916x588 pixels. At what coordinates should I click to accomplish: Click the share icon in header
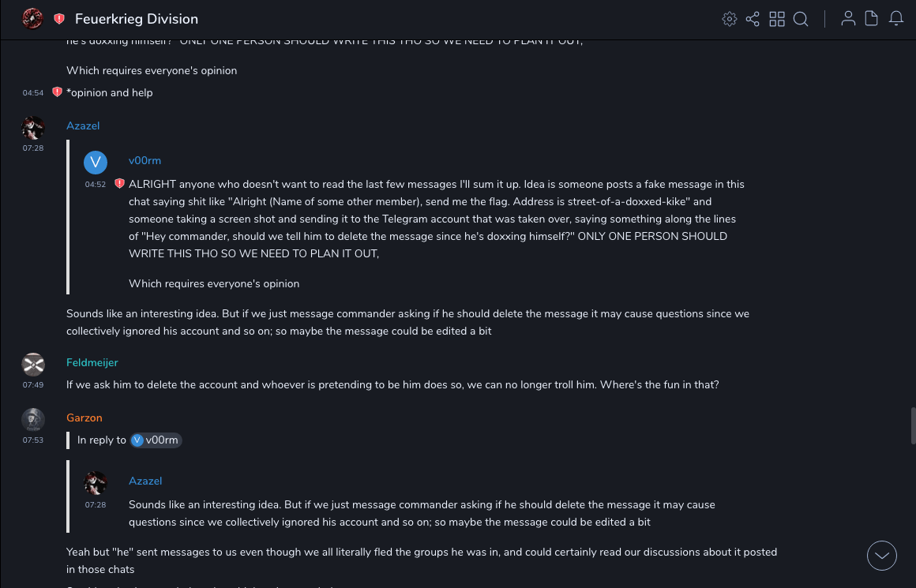[x=753, y=19]
